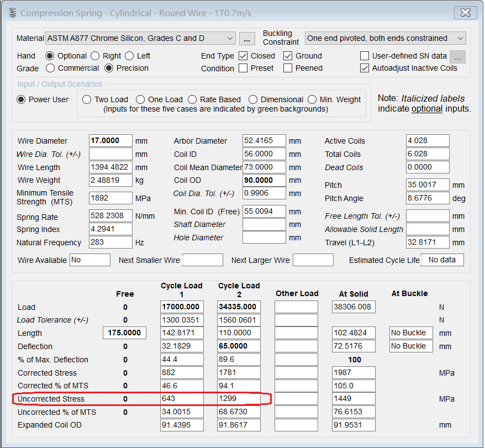Image resolution: width=485 pixels, height=448 pixels.
Task: Click the Cycle Load 2 load field
Action: [x=239, y=307]
